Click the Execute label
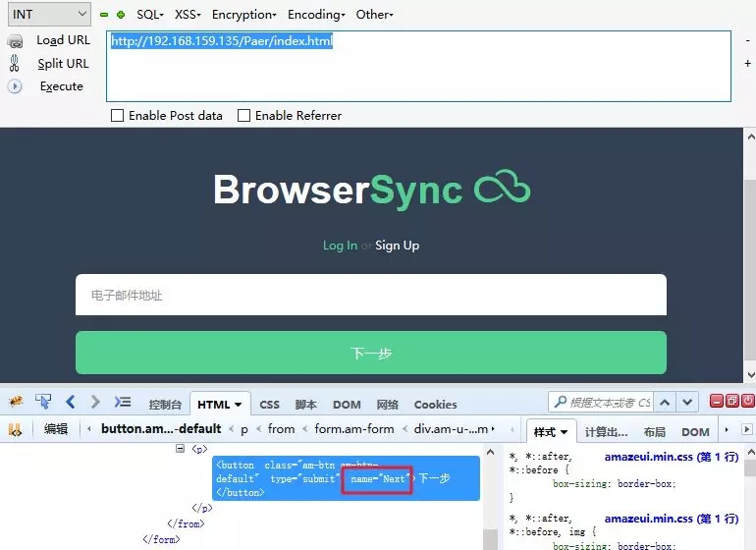Screen dimensions: 756x550 pos(62,86)
